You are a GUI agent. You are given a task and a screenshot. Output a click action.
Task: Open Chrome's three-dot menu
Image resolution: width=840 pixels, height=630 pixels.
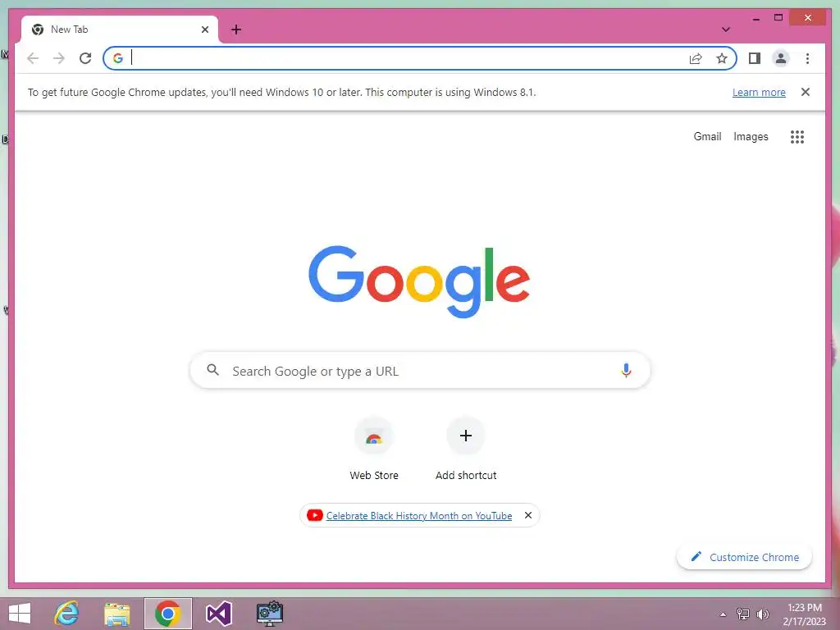[807, 58]
